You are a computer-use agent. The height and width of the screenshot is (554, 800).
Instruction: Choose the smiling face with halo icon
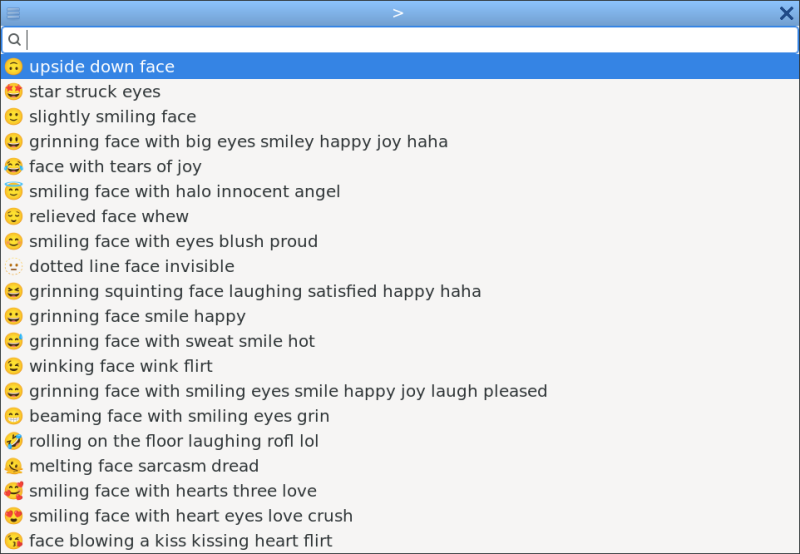pyautogui.click(x=13, y=192)
